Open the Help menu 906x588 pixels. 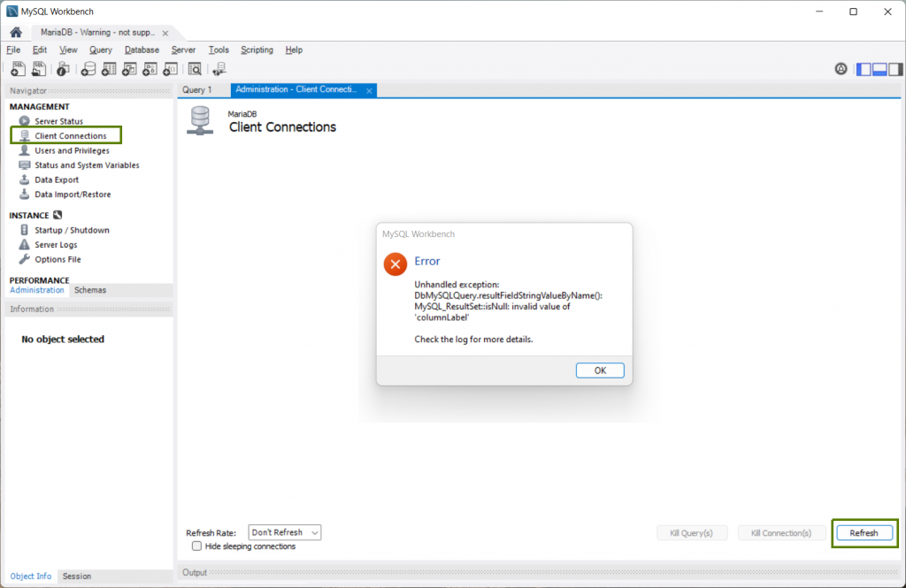[x=294, y=50]
